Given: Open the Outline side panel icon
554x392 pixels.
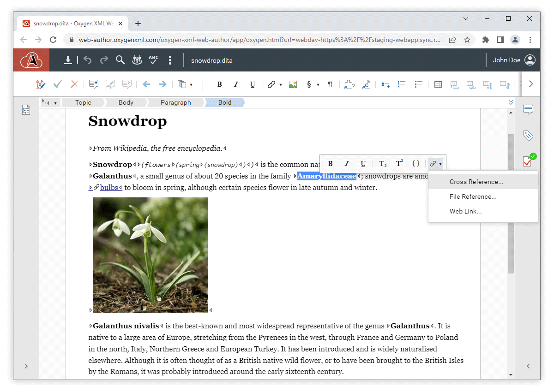Looking at the screenshot, I should [x=26, y=110].
